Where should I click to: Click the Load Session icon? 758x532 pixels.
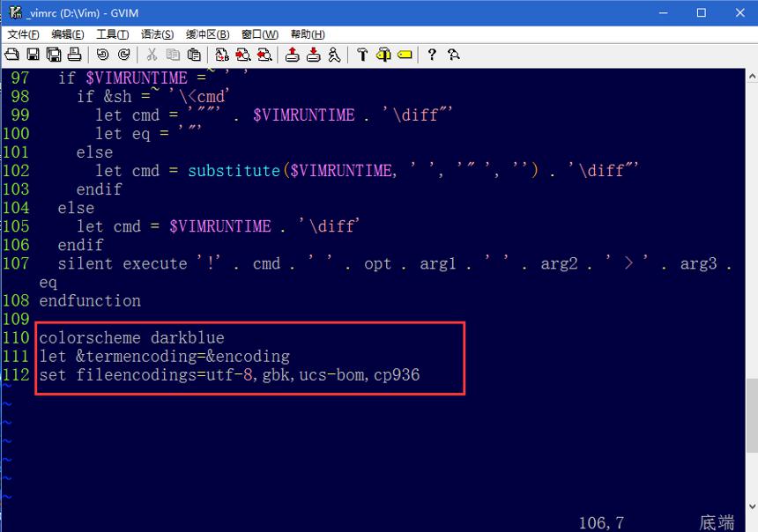pyautogui.click(x=292, y=55)
